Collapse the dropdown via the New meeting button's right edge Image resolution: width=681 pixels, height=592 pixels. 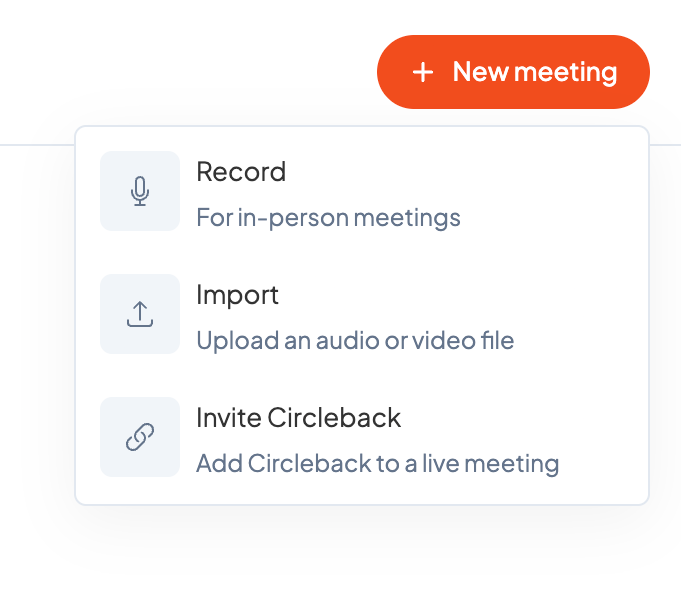(x=636, y=72)
